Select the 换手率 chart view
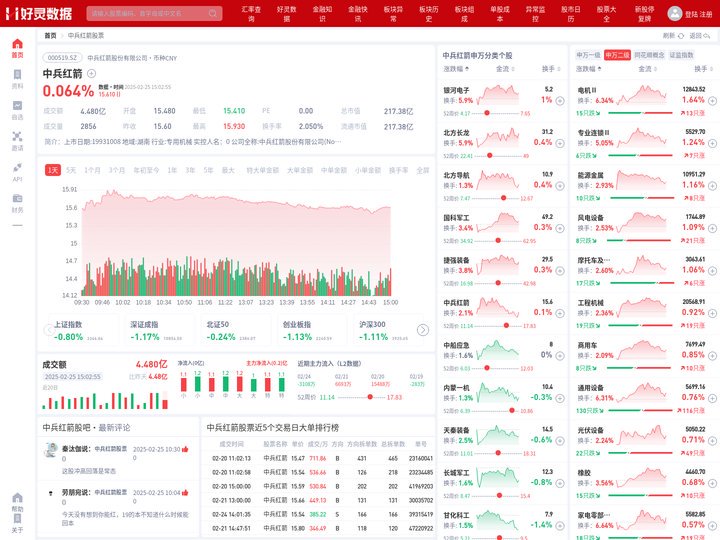This screenshot has width=720, height=540. 399,170
